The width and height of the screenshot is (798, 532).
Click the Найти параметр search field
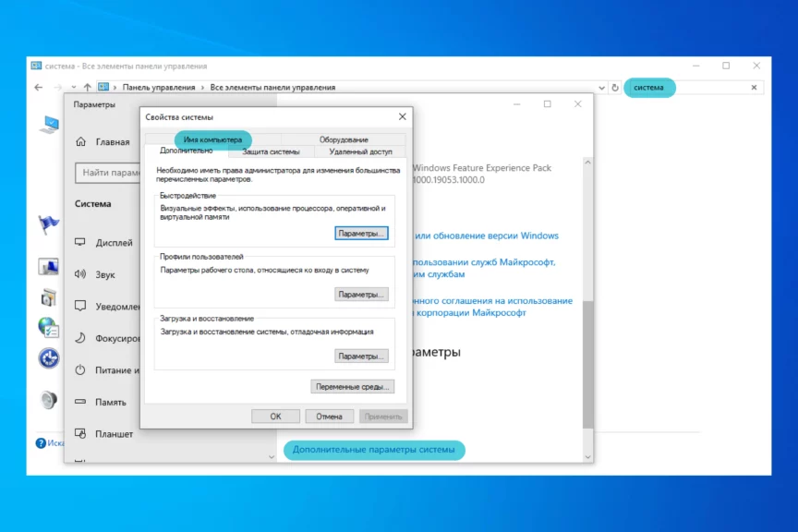coord(106,173)
